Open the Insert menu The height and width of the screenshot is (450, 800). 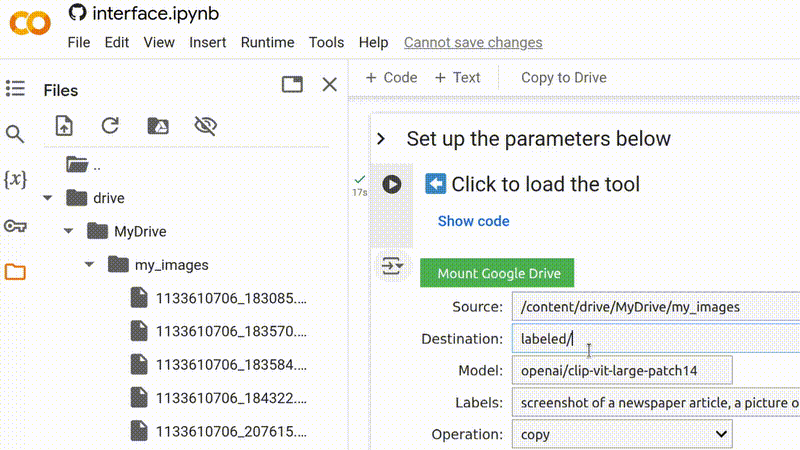pyautogui.click(x=207, y=42)
